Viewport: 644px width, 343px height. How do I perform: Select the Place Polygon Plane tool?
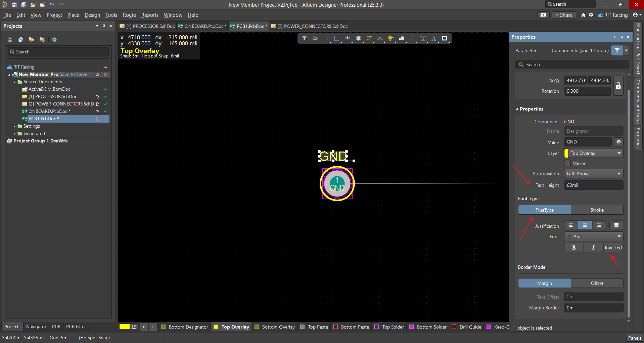pos(402,38)
